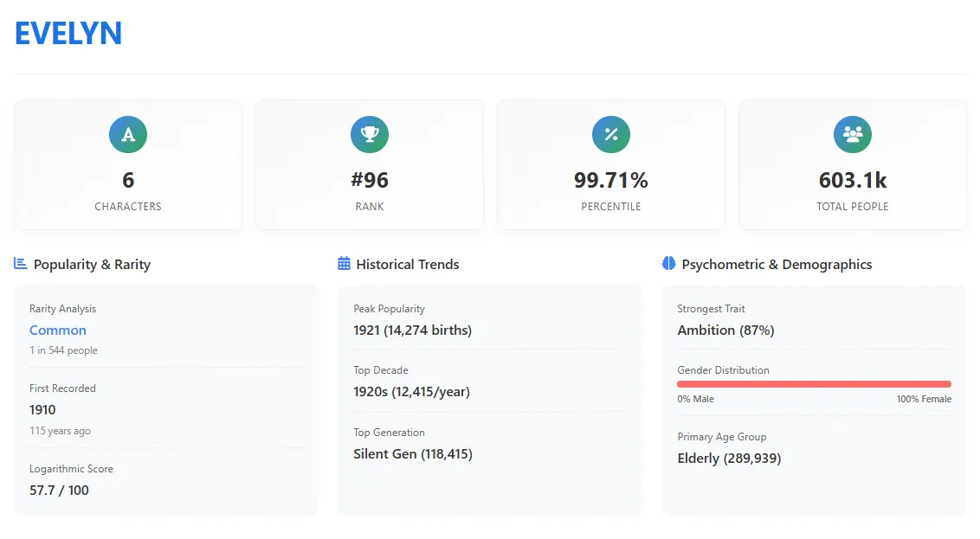Screen dimensions: 980x539
Task: Select the 99.71% percentile value
Action: (x=611, y=180)
